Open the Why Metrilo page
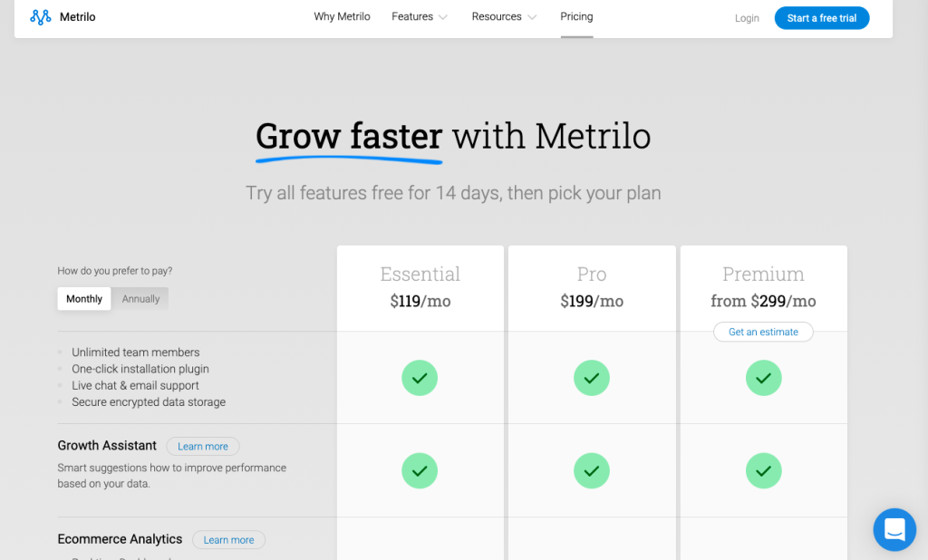Screen dimensions: 928x560 point(342,17)
